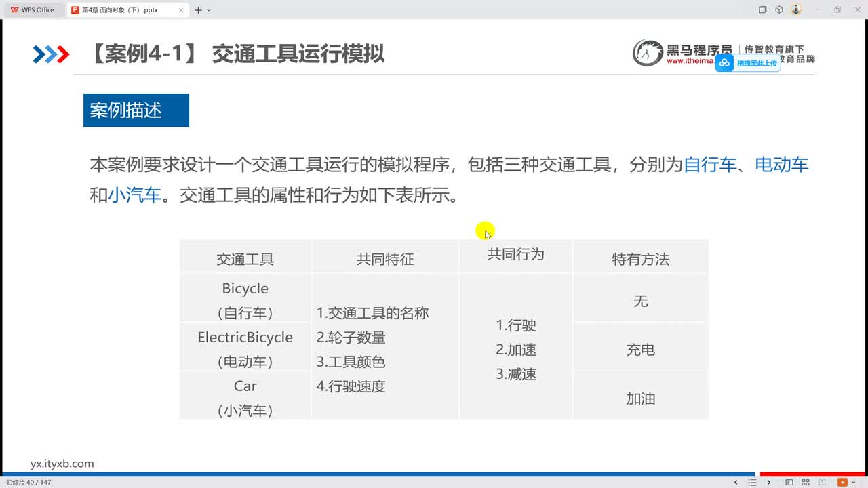Open a new tab with the plus button
The image size is (868, 488).
pos(198,10)
